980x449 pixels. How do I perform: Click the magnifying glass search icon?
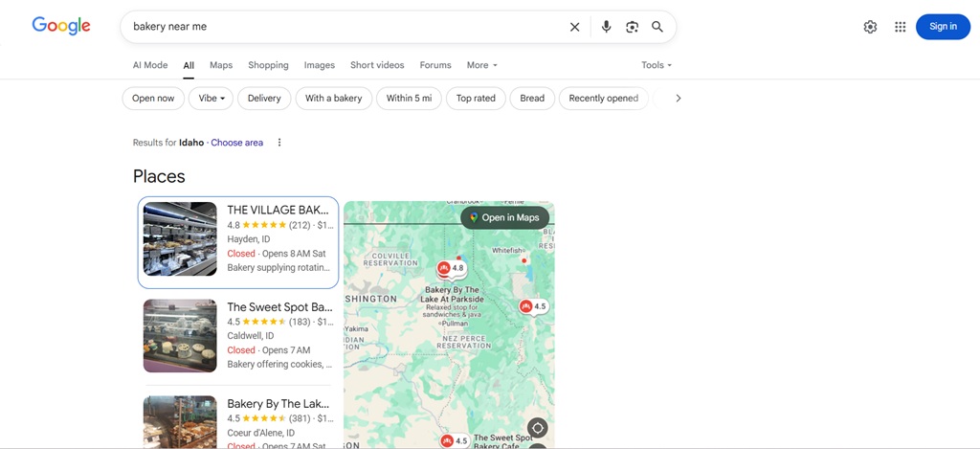[x=657, y=27]
